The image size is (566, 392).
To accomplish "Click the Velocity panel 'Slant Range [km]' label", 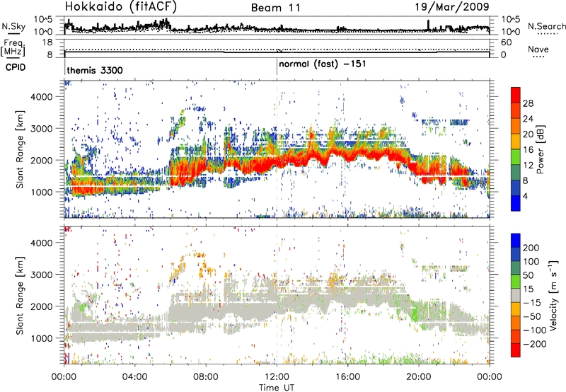I will [x=20, y=295].
